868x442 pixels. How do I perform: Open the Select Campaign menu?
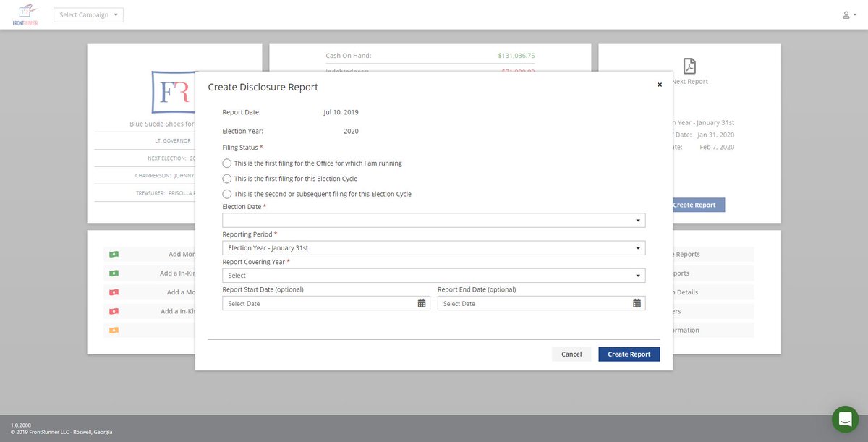click(88, 14)
